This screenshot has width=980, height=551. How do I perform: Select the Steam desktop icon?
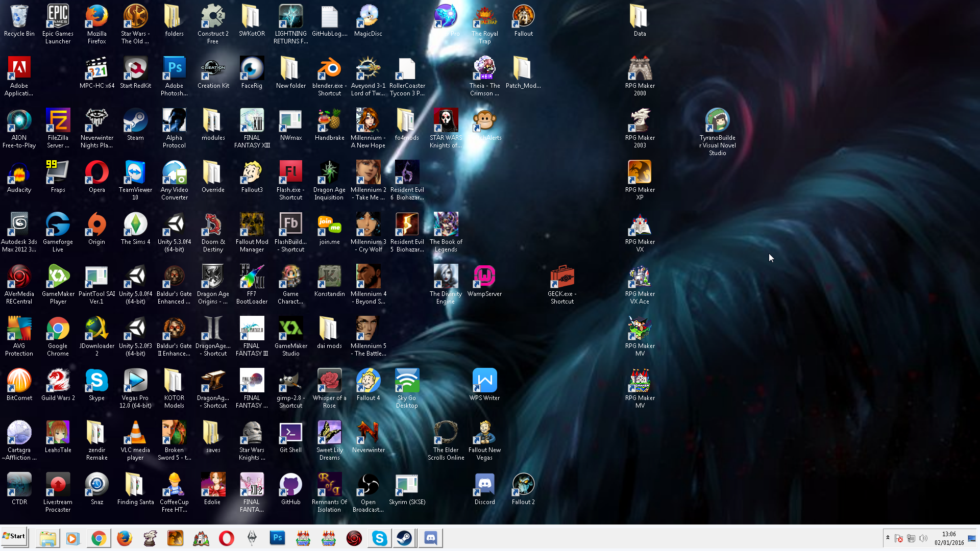coord(135,125)
